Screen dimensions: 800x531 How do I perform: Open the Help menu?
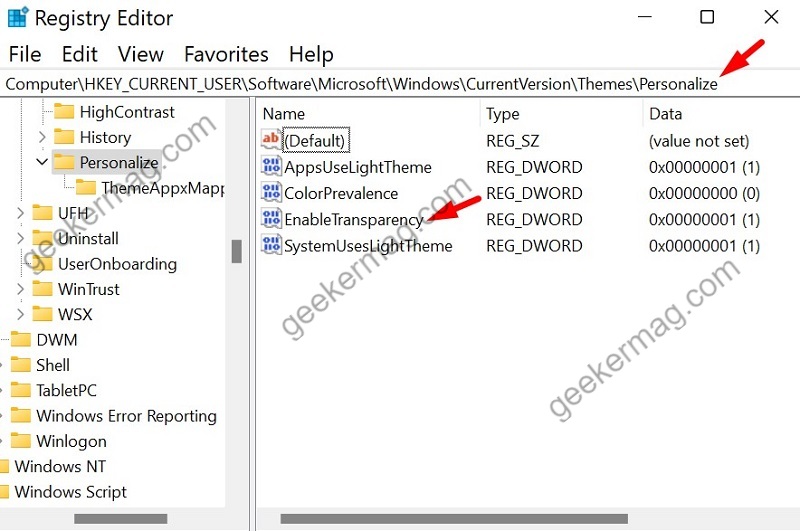[311, 54]
